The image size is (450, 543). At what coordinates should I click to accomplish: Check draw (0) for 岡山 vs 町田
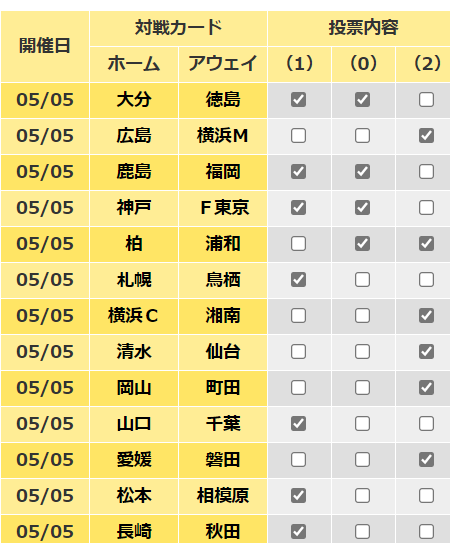[362, 388]
